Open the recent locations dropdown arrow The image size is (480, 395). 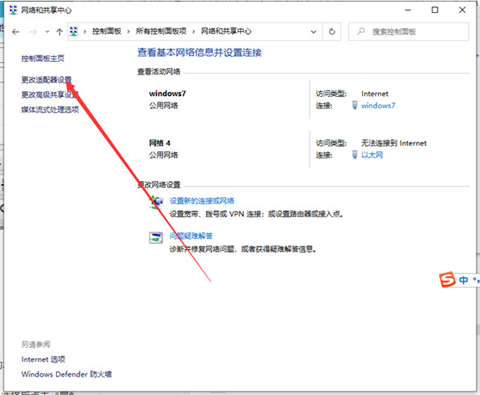(x=47, y=32)
